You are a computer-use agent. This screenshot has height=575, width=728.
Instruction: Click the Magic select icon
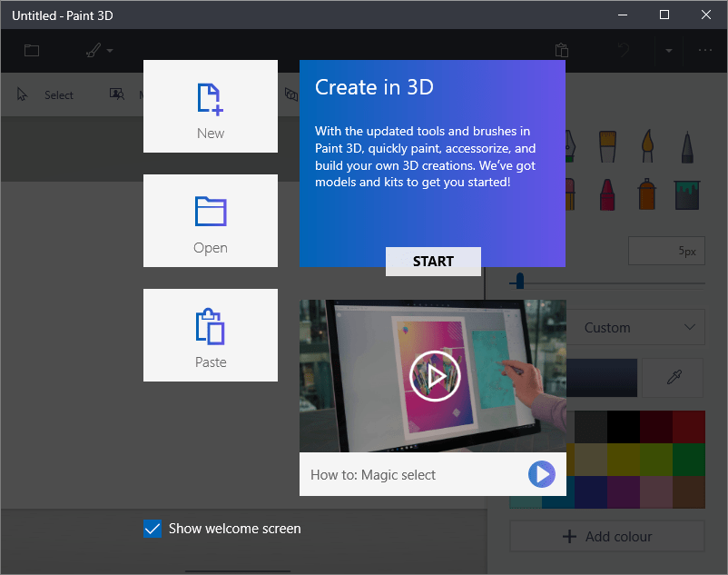[x=117, y=94]
